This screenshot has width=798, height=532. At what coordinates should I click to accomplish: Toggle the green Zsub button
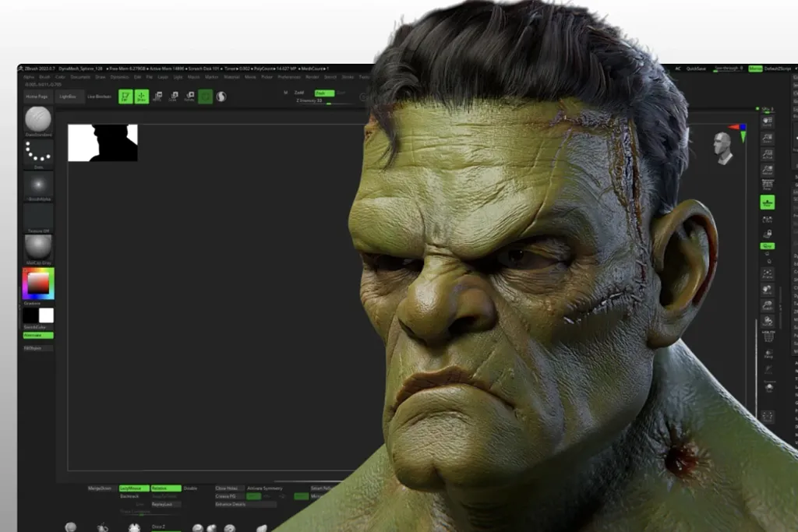pyautogui.click(x=324, y=93)
